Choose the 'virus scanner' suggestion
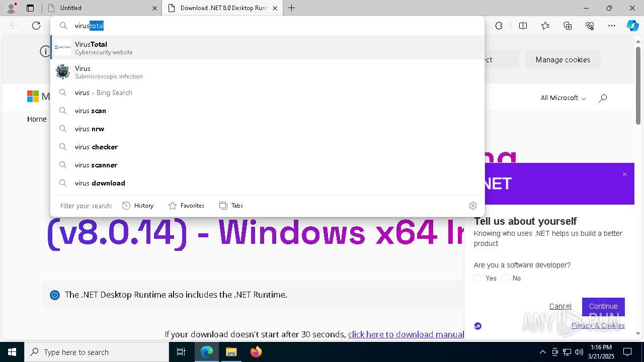Image resolution: width=644 pixels, height=362 pixels. (267, 165)
